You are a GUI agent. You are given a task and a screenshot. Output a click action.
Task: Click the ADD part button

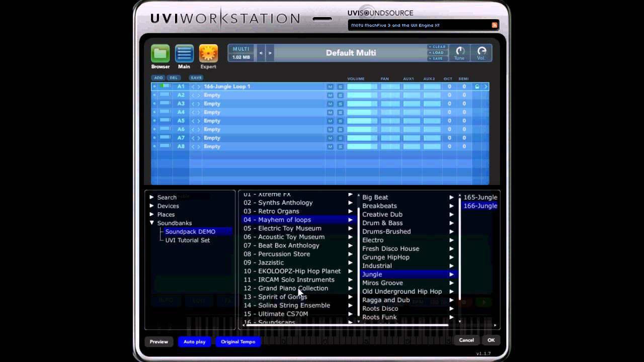tap(158, 78)
